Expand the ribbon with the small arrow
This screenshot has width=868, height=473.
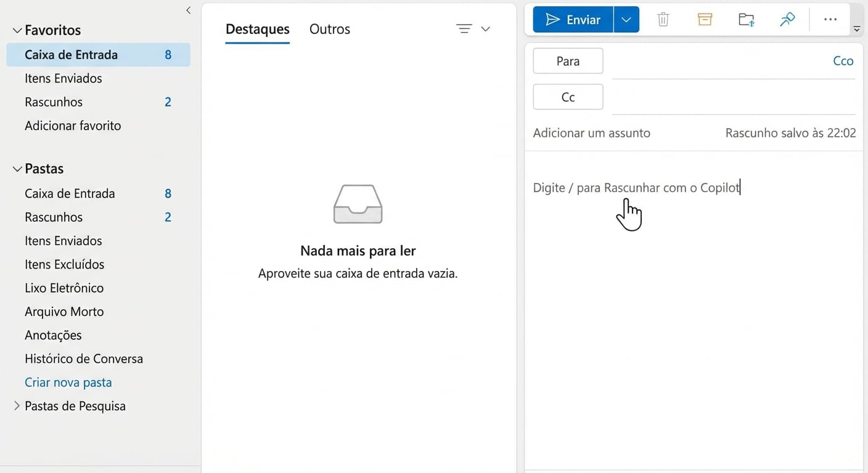[x=856, y=29]
